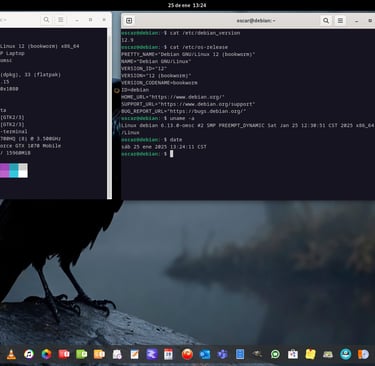375x366 pixels.
Task: Open hamburger menu of left terminal window
Action: 61,20
